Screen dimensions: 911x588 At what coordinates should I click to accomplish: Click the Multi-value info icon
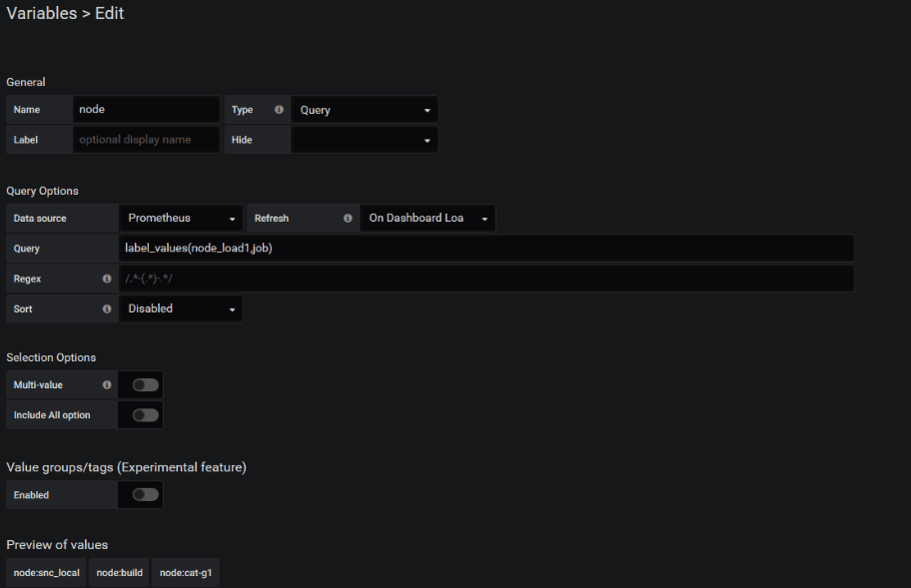click(107, 384)
